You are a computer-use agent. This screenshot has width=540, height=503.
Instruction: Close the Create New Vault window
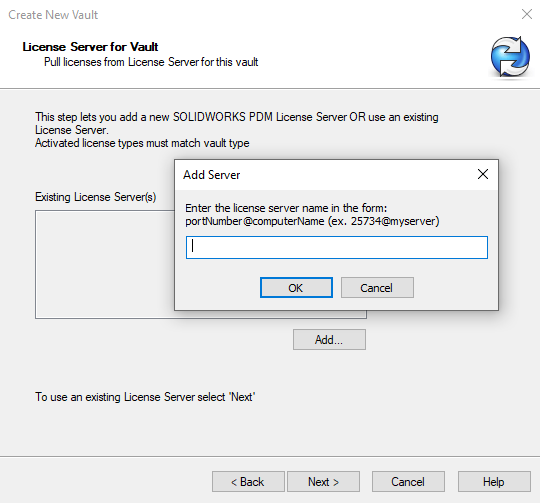click(527, 14)
